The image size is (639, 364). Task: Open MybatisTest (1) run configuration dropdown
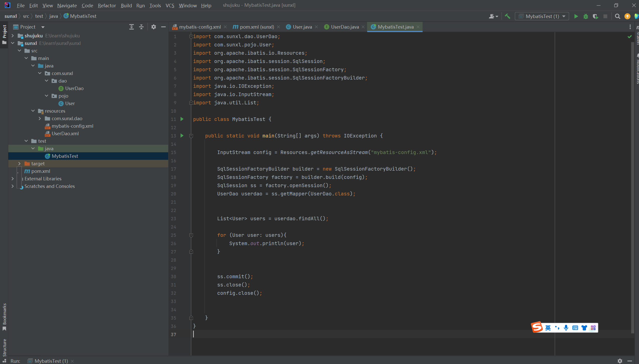pos(542,17)
